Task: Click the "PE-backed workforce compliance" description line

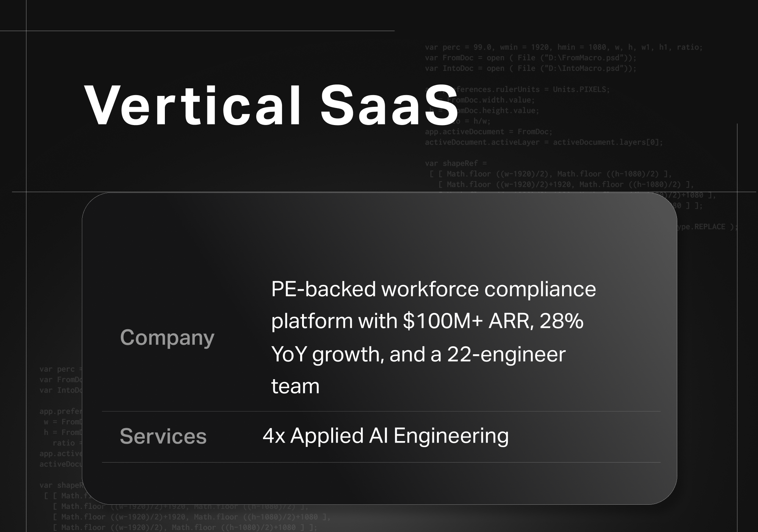Action: pos(434,289)
